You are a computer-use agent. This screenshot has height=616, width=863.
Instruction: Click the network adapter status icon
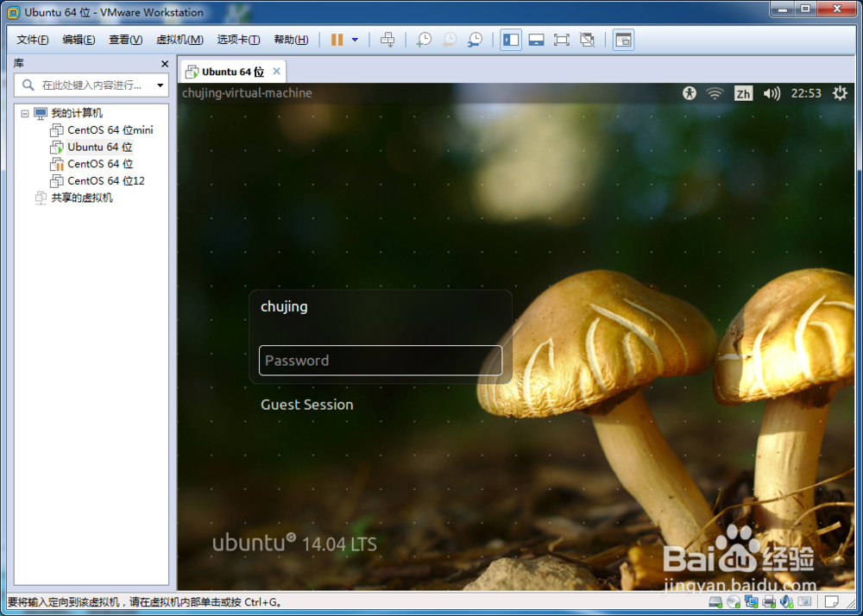point(751,601)
